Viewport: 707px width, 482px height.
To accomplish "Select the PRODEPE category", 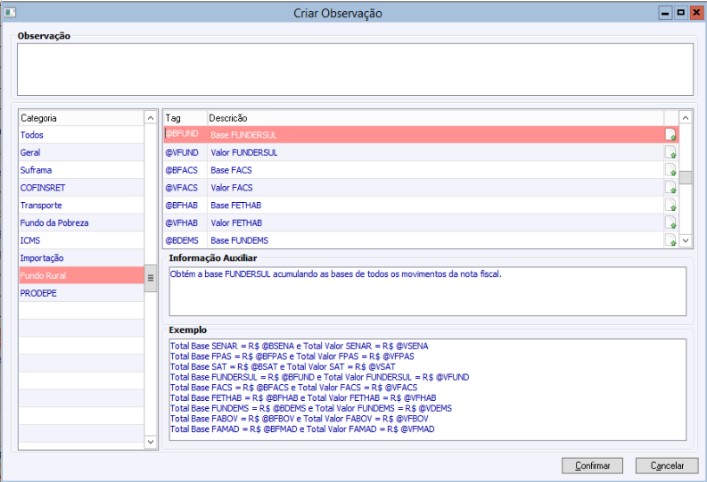I will point(82,293).
